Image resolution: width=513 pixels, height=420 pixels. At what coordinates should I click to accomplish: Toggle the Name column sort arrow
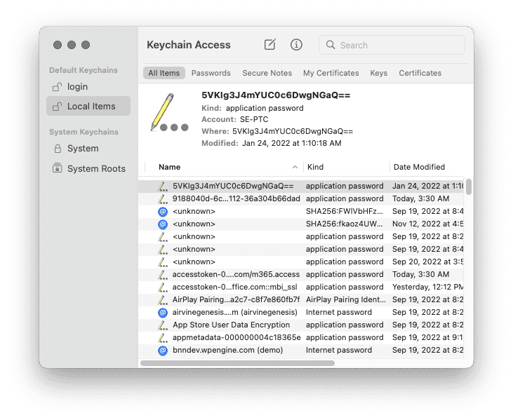coord(295,167)
